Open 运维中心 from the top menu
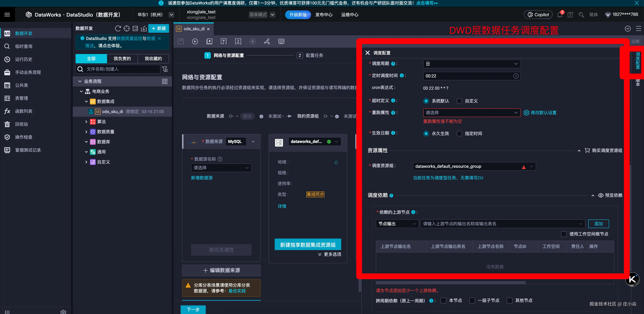Screen dimensions: 644x314 pos(350,15)
